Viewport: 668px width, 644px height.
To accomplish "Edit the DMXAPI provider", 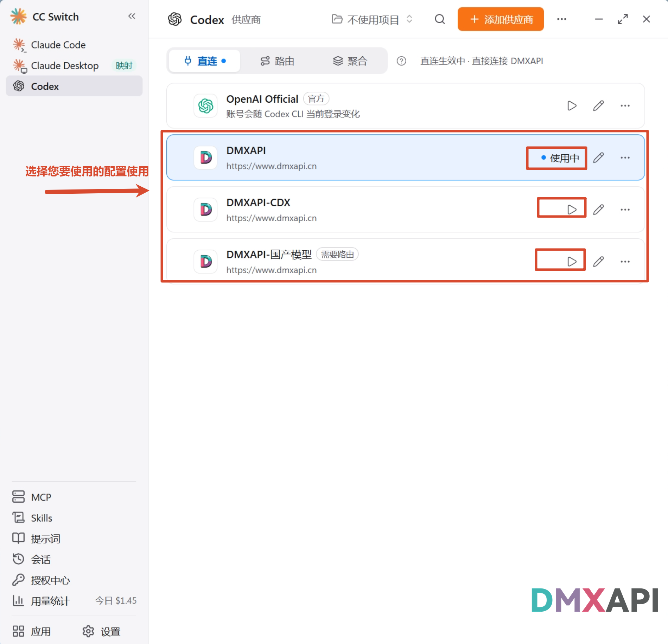I will click(598, 158).
